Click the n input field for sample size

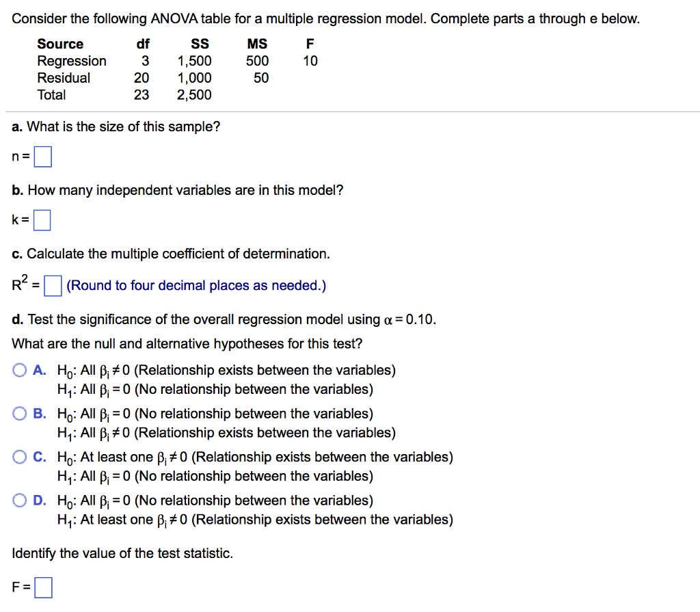42,156
